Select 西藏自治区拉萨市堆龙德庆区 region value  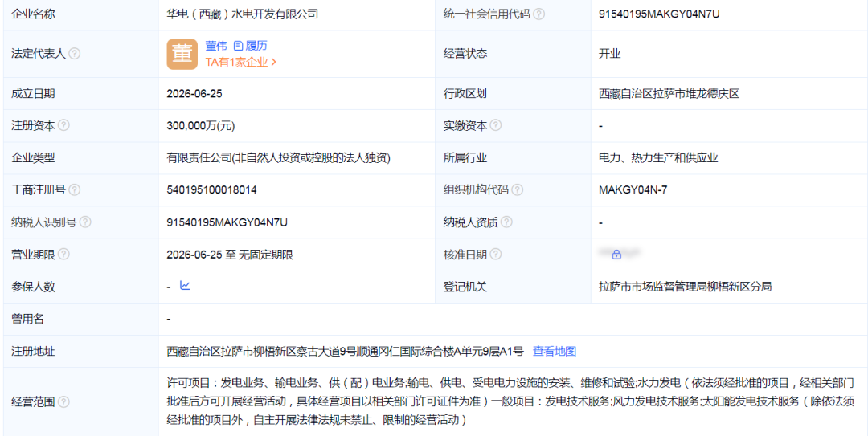669,93
